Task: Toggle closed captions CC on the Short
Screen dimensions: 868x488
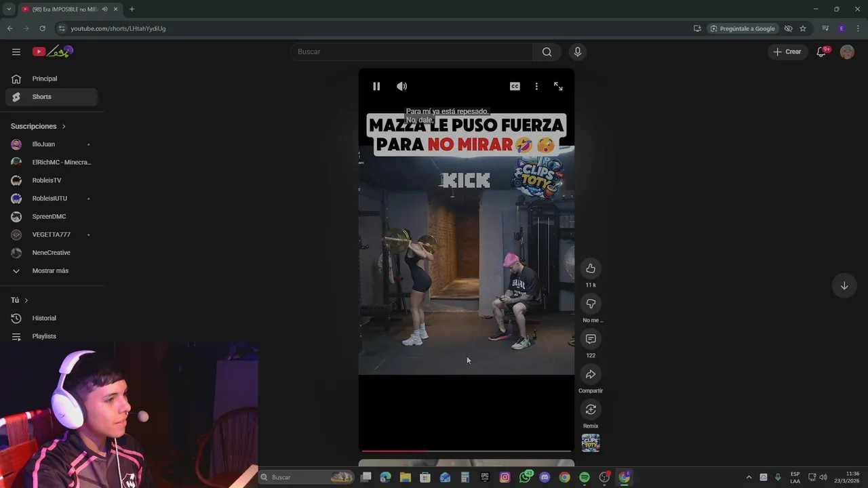Action: coord(515,86)
